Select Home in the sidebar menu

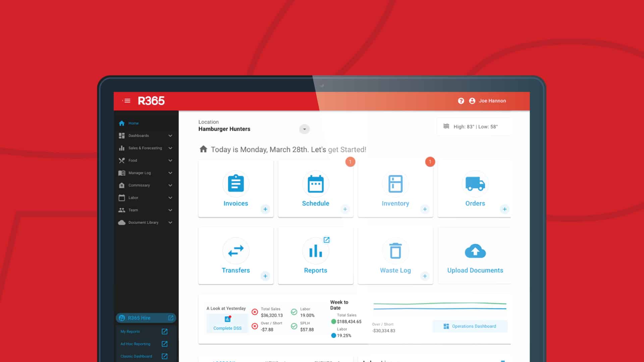point(133,123)
